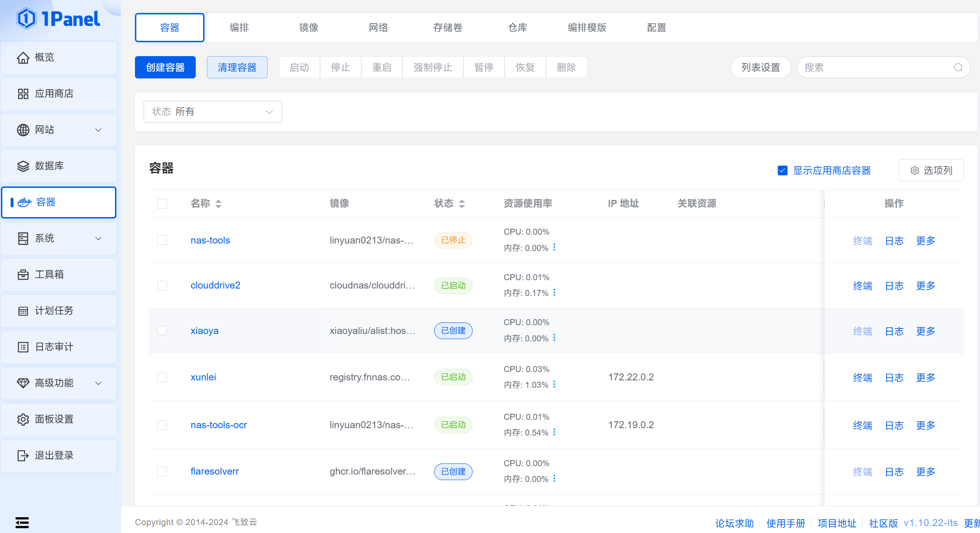Open 应用商店 app store grid icon
The width and height of the screenshot is (980, 533).
(x=23, y=94)
